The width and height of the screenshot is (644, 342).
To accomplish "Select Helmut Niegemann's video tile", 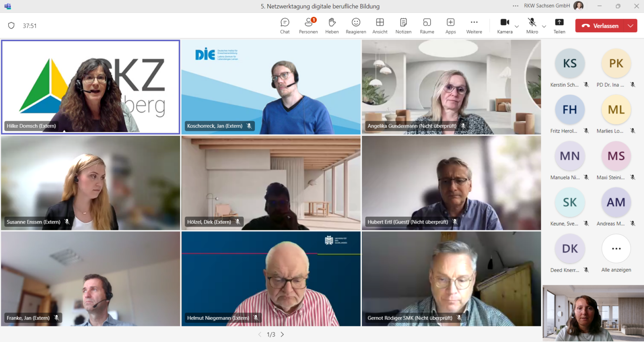I will coord(271,278).
